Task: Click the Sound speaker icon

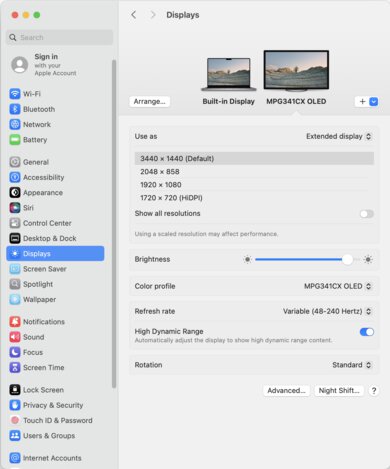Action: (x=15, y=337)
